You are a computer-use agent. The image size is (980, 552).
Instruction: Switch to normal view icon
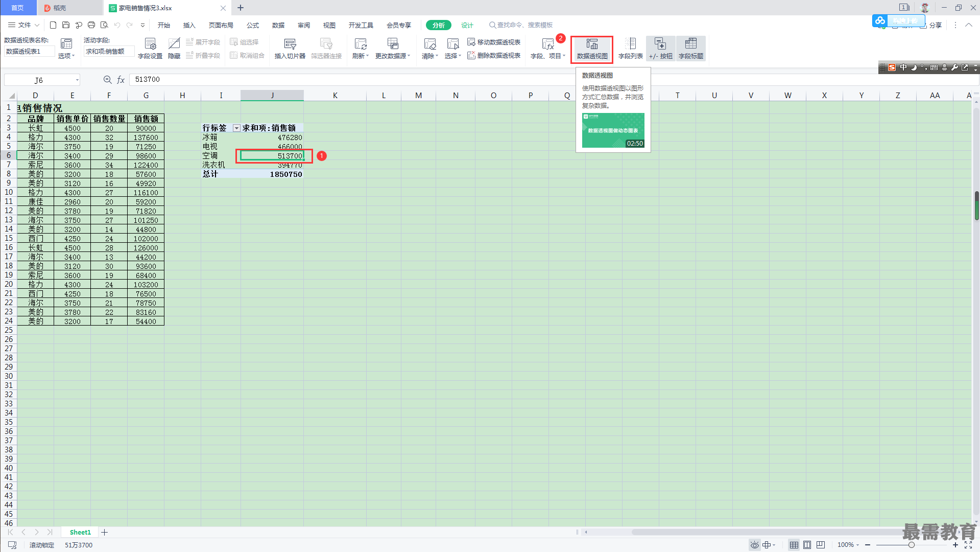point(794,545)
